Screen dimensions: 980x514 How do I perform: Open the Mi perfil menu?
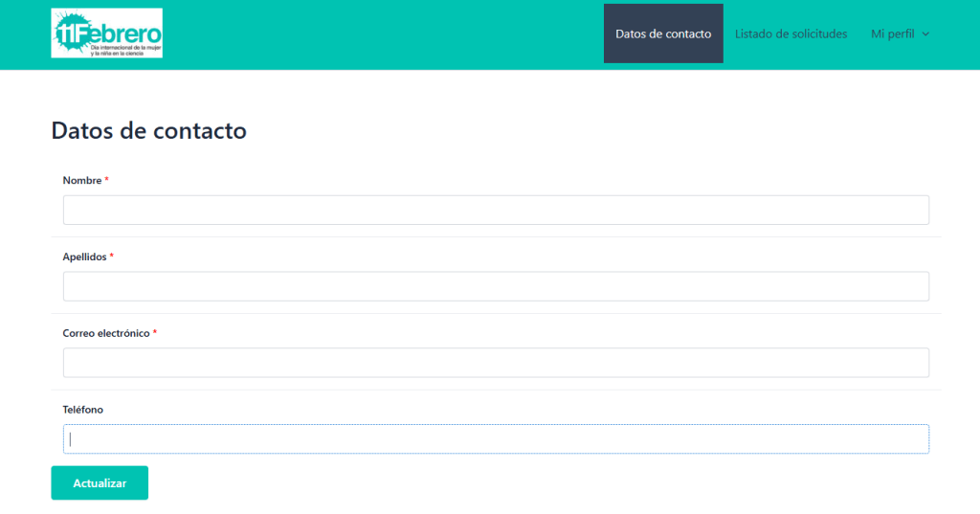click(x=893, y=34)
